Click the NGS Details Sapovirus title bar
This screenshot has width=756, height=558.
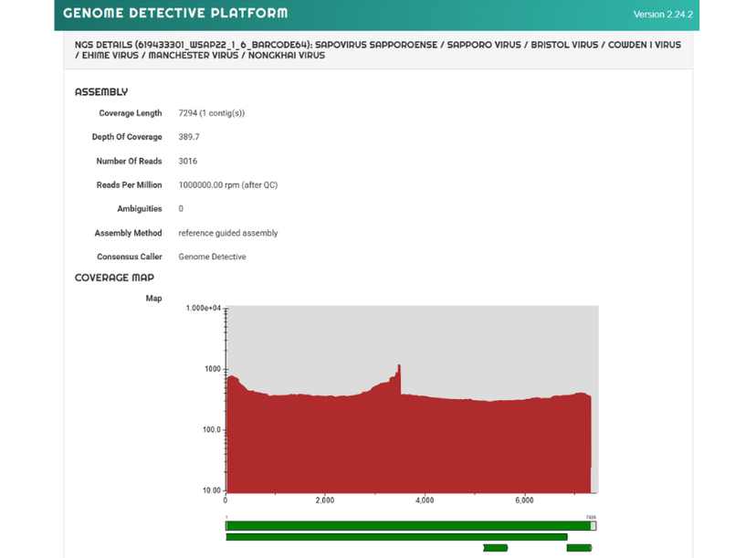(378, 50)
